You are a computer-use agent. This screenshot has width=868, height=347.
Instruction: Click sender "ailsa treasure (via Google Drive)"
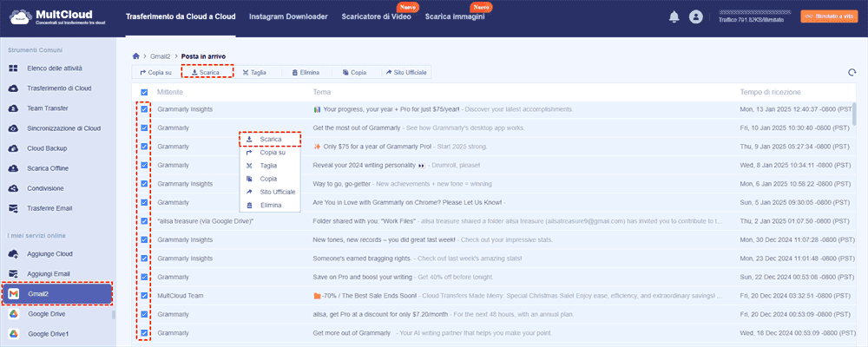pyautogui.click(x=206, y=221)
